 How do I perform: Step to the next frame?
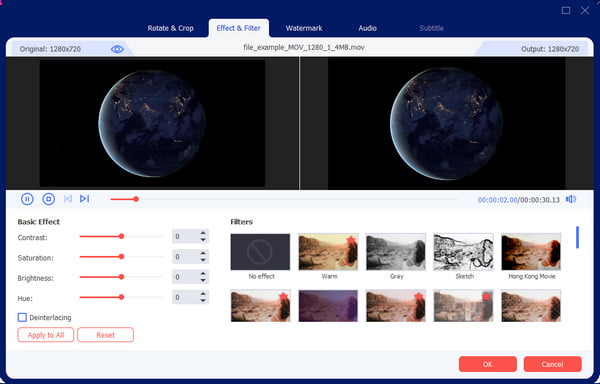click(84, 199)
